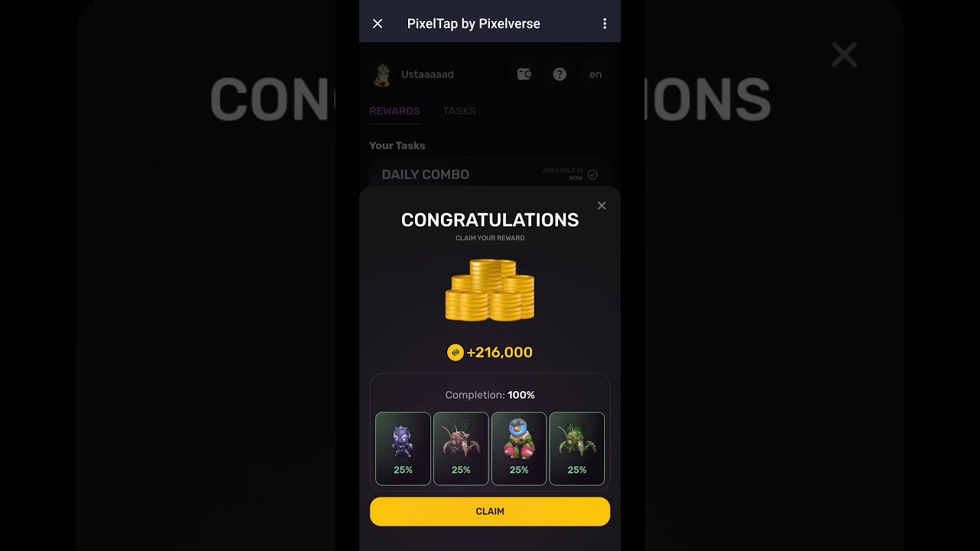Image resolution: width=980 pixels, height=551 pixels.
Task: Open the three-dot options menu
Action: pos(605,24)
